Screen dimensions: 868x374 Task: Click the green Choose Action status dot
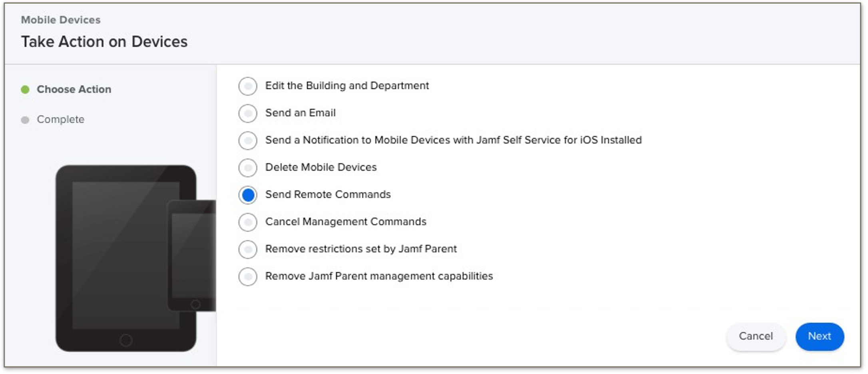[x=25, y=90]
